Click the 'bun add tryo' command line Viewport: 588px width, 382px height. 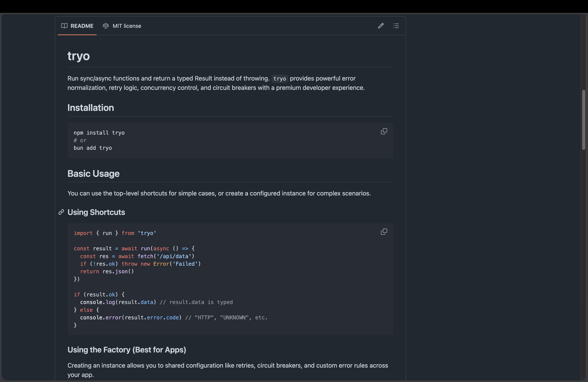click(93, 148)
